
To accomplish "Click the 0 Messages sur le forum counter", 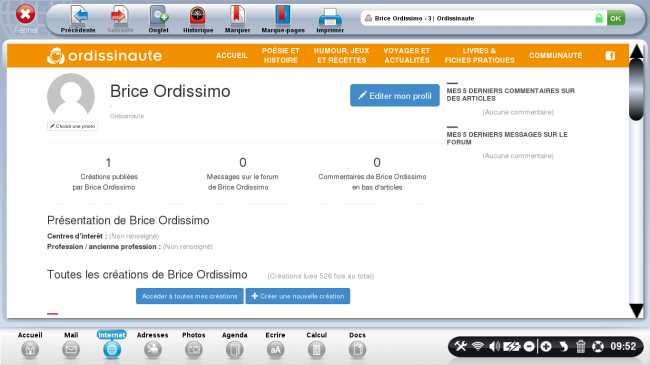I will coord(243,174).
